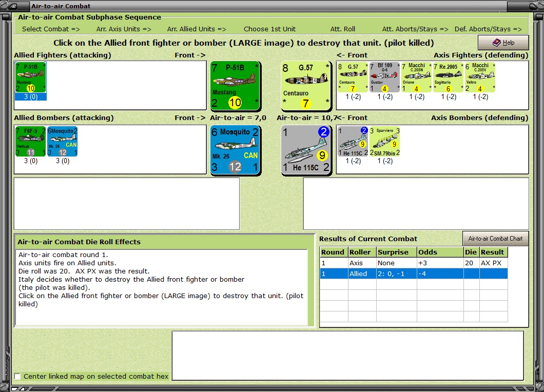Image resolution: width=544 pixels, height=392 pixels.
Task: Click the Die value 20 cell
Action: (471, 263)
